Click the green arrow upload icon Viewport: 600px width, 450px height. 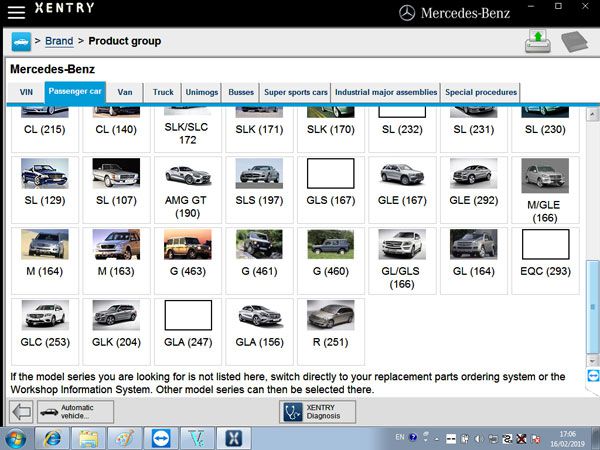[538, 41]
